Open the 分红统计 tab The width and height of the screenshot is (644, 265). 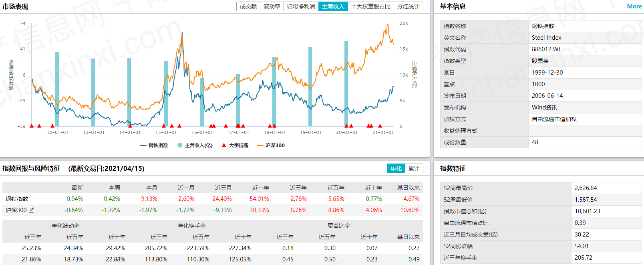pos(409,6)
